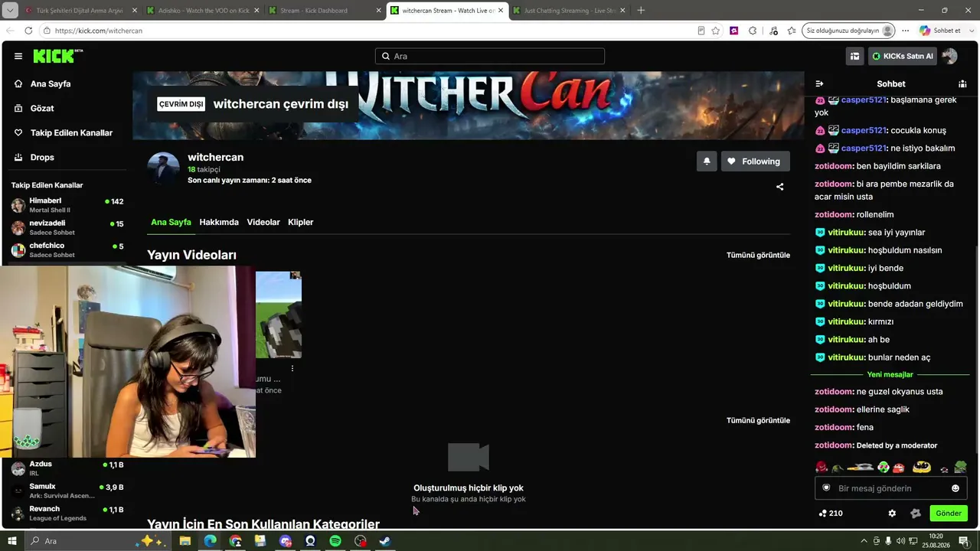Open Spotify from the taskbar
980x551 pixels.
tap(335, 541)
